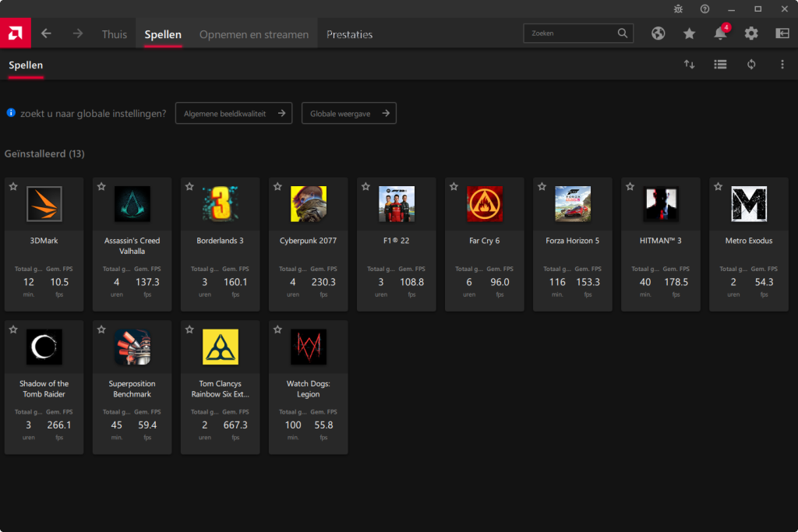Refresh the game list icon
This screenshot has width=798, height=532.
click(x=751, y=64)
